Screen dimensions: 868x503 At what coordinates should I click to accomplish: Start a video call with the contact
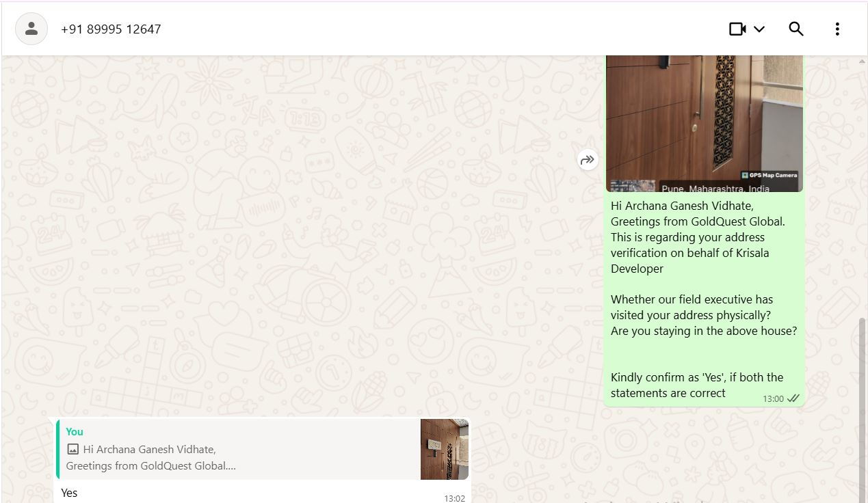737,29
